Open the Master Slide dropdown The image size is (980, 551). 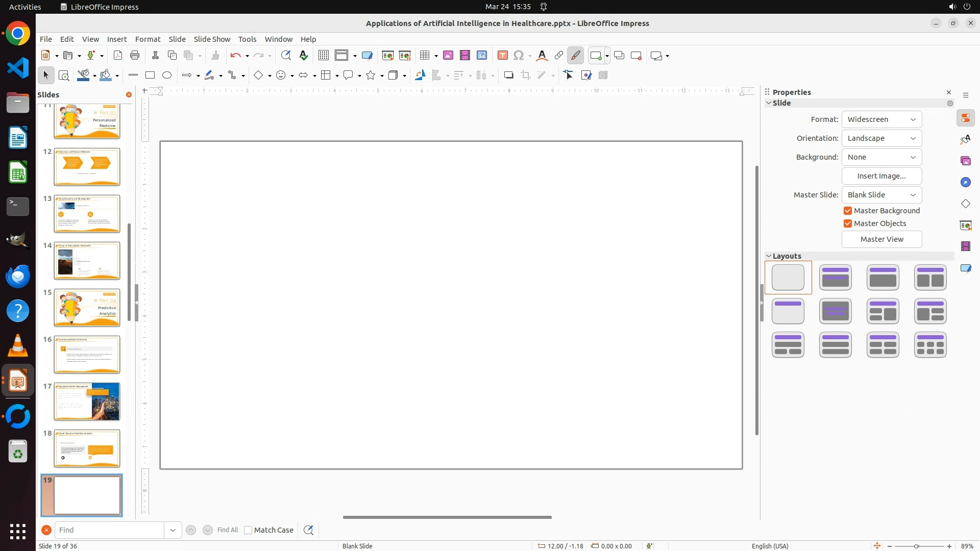click(x=881, y=195)
